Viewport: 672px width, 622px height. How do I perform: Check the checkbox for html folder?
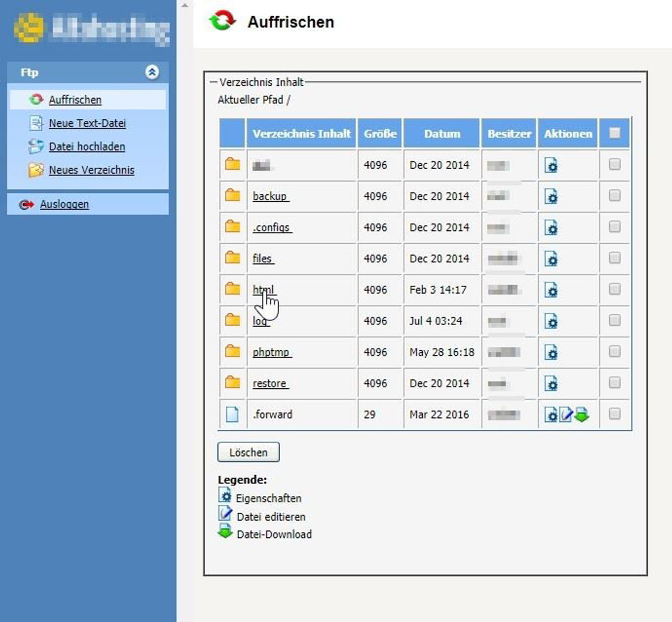(614, 289)
